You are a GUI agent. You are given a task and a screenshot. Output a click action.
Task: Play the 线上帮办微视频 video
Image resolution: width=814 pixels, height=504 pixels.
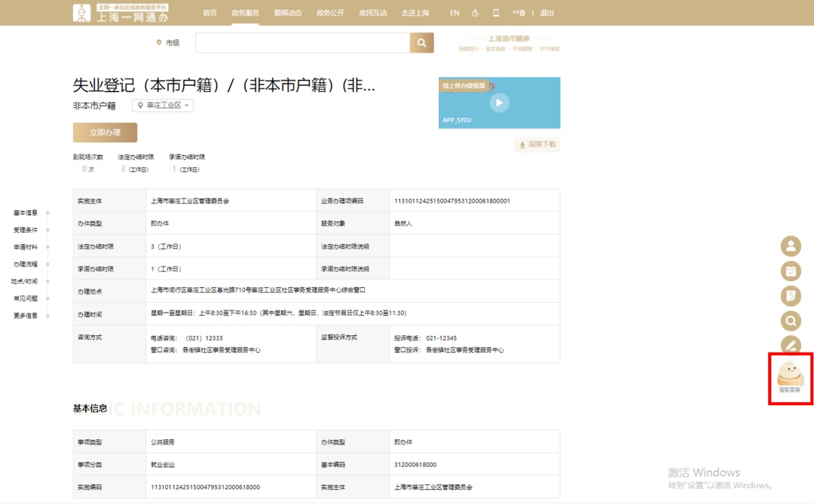pos(499,103)
